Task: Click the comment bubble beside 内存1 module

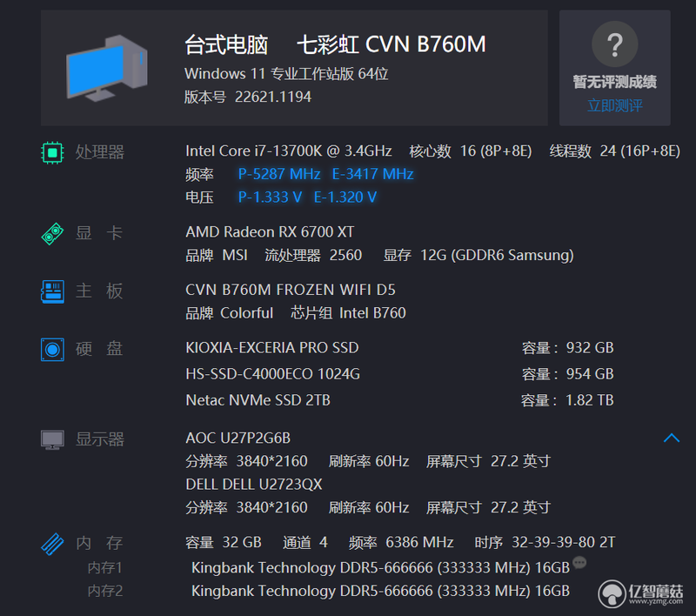Action: coord(579,563)
